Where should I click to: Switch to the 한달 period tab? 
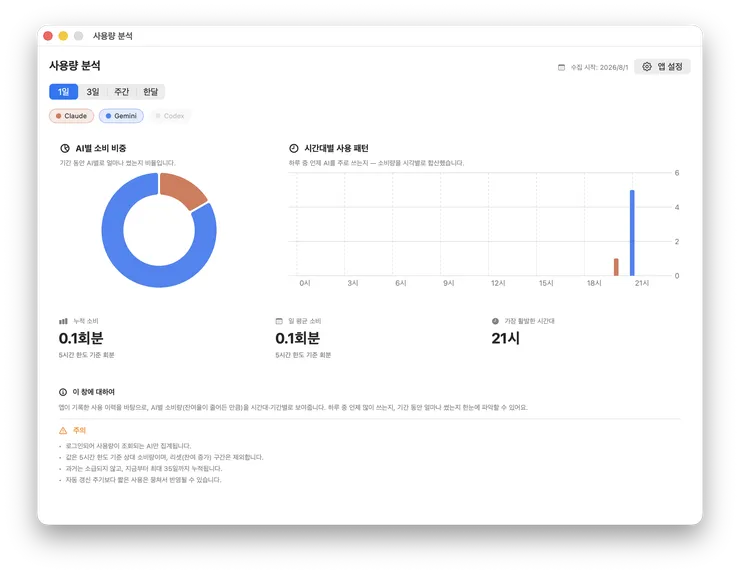tap(151, 92)
